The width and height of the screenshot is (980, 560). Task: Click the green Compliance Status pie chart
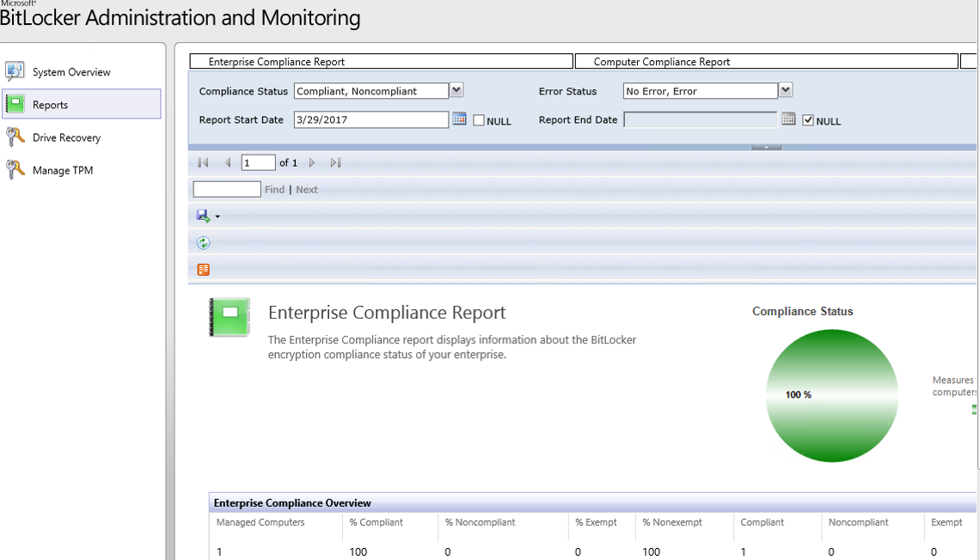tap(831, 396)
